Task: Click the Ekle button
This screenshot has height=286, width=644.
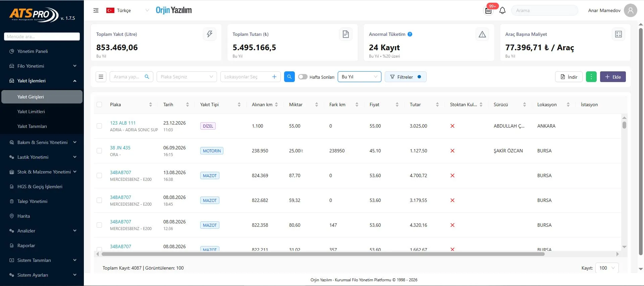Action: click(613, 77)
